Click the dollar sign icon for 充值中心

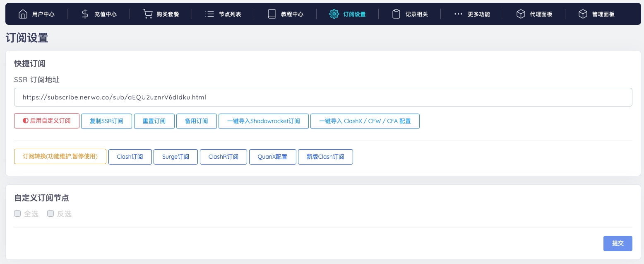pyautogui.click(x=85, y=14)
